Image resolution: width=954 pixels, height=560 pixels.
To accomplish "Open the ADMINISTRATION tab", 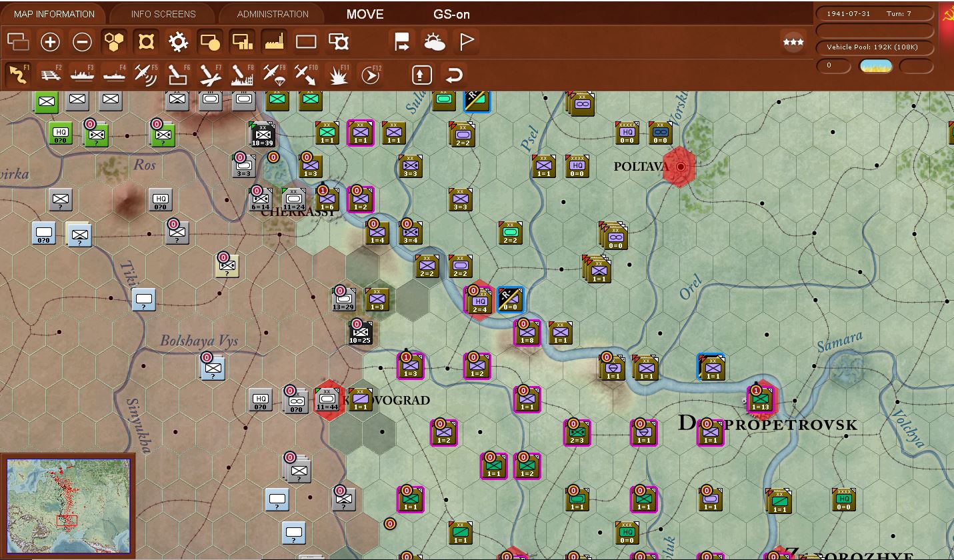I will click(x=273, y=14).
